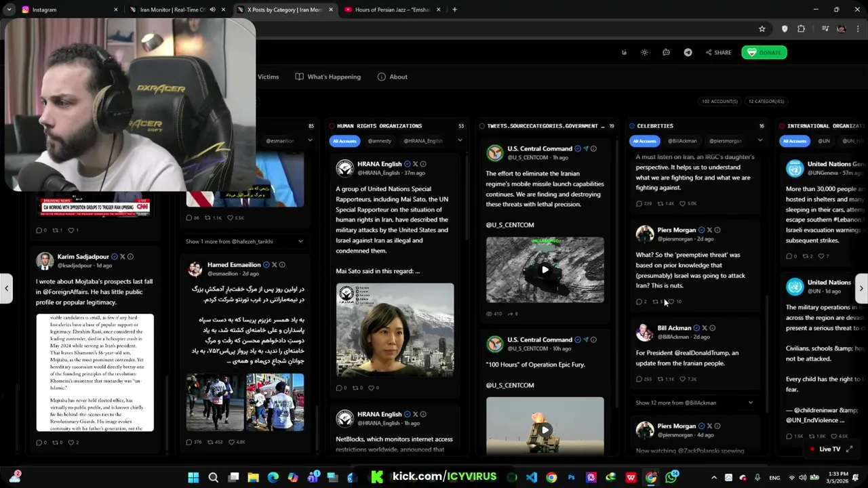Mute the Iran Monitor tab's audio icon
The height and width of the screenshot is (488, 868).
212,9
